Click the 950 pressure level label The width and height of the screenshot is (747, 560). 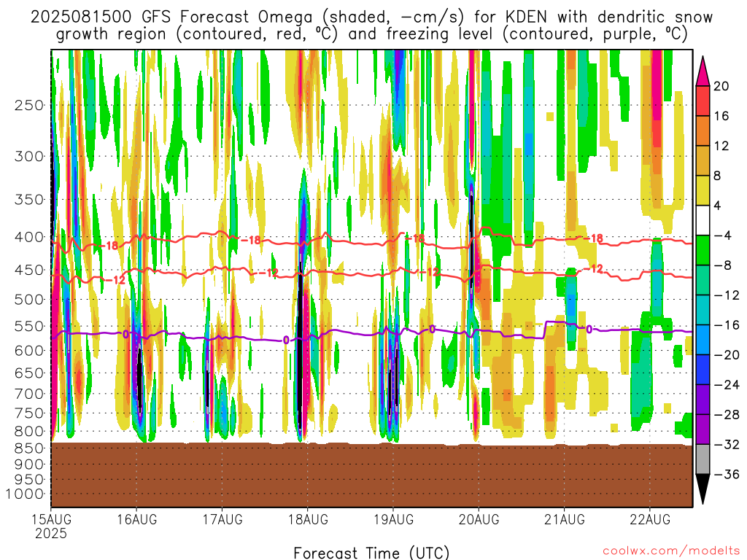pos(29,480)
